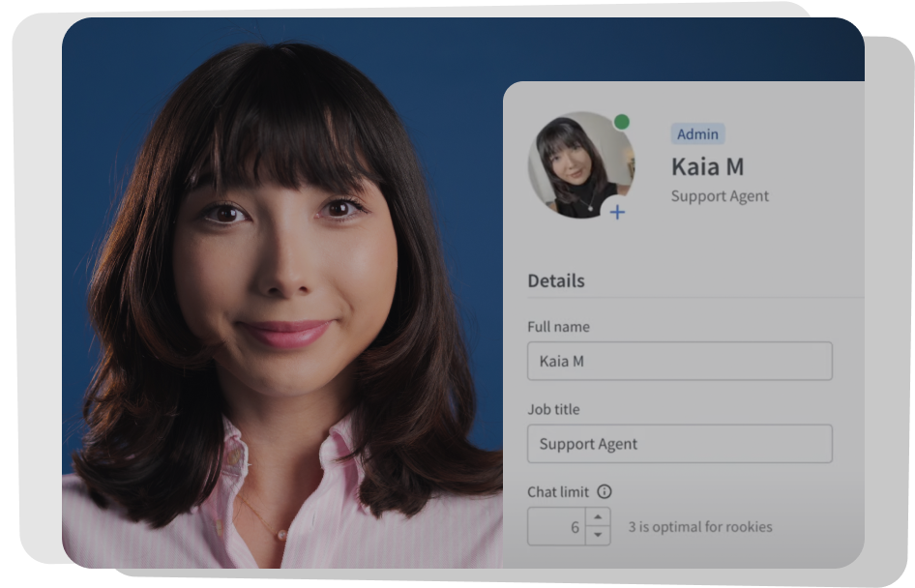
Task: Click into the Full name field
Action: [x=679, y=361]
